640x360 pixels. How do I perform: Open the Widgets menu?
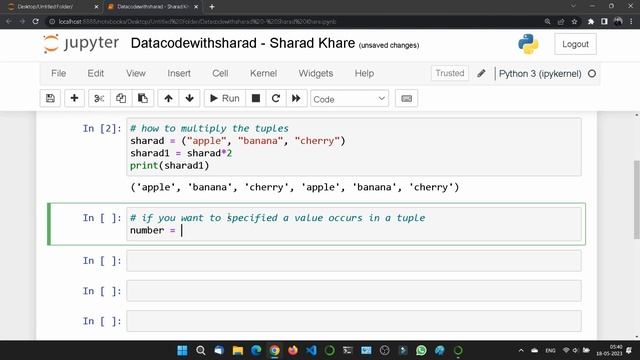316,73
